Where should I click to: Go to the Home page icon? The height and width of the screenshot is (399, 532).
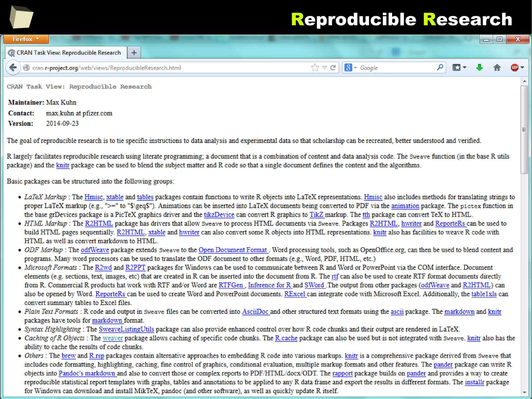click(x=497, y=68)
